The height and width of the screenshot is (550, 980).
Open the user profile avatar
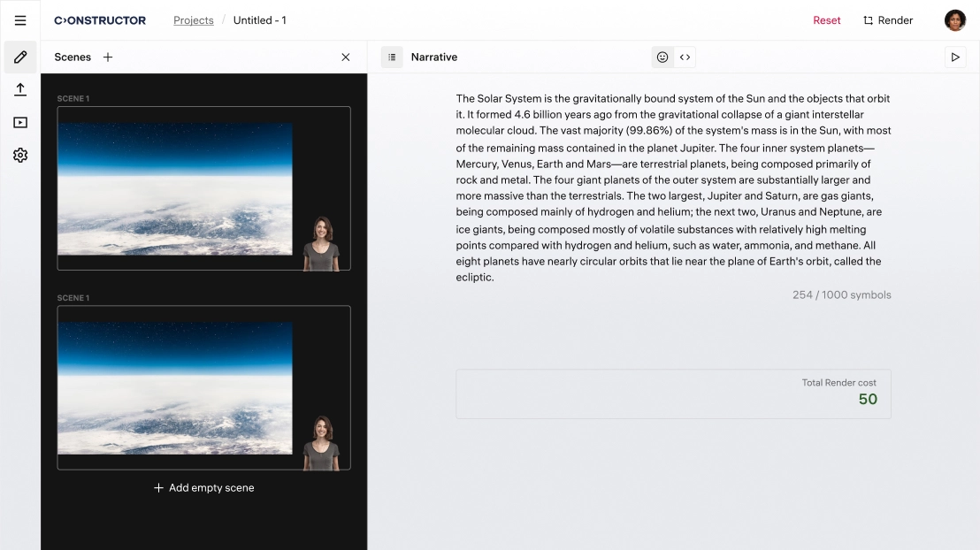(x=955, y=20)
